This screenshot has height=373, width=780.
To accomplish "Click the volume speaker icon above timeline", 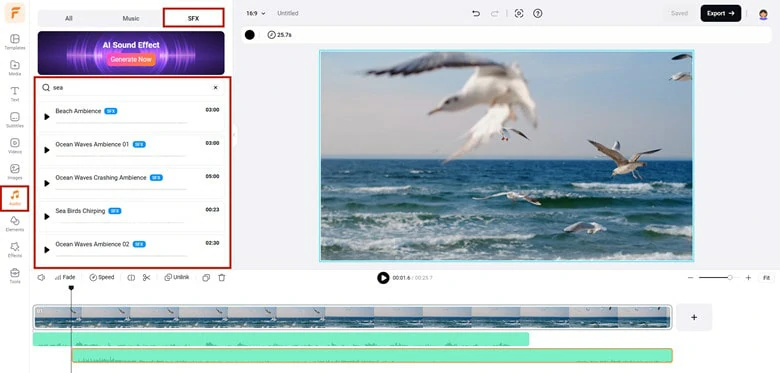I will pos(41,278).
